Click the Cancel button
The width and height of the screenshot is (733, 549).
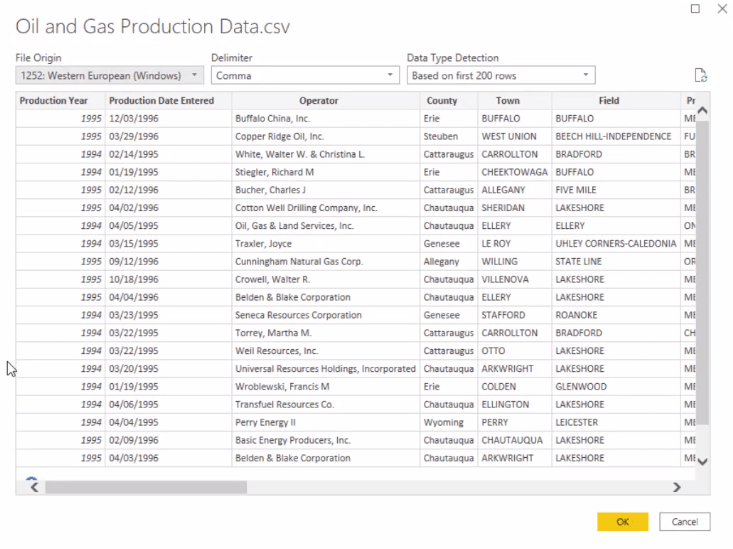[685, 522]
